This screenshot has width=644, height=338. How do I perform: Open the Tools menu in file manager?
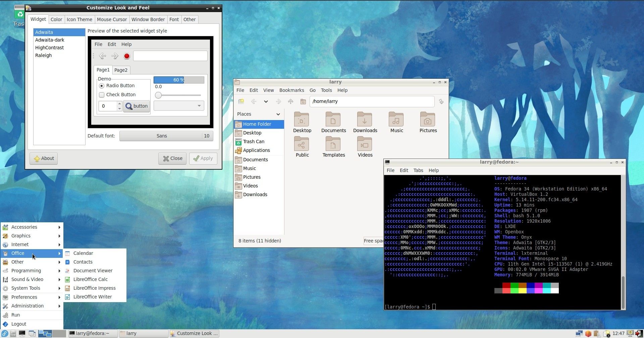point(326,90)
